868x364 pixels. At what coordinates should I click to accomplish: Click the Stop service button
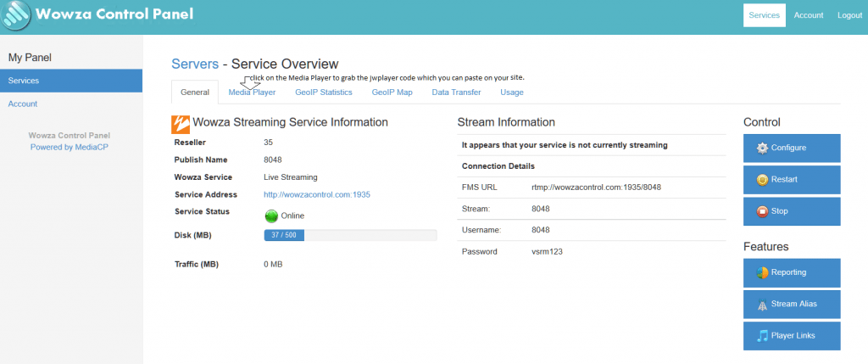(792, 211)
